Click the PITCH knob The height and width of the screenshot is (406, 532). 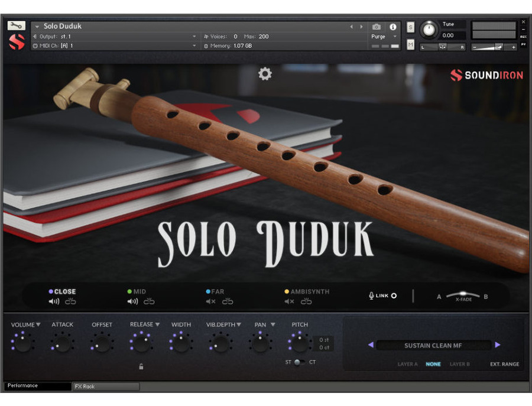pyautogui.click(x=300, y=343)
